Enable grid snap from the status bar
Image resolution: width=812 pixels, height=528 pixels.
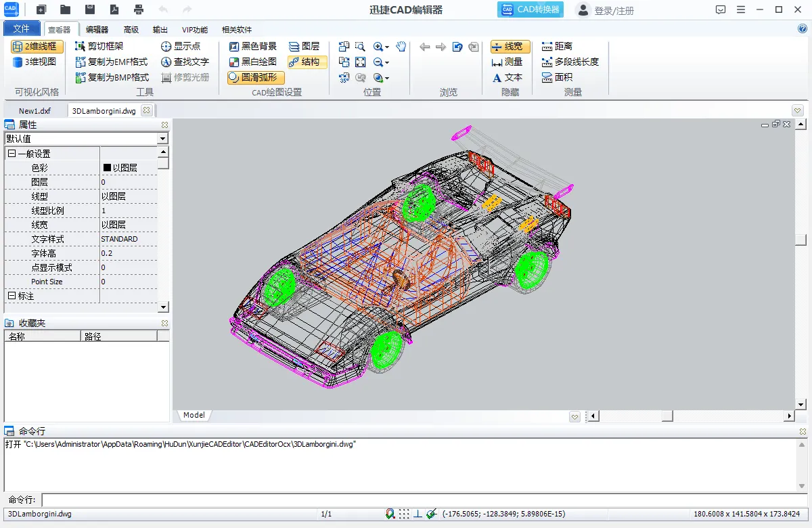point(404,513)
